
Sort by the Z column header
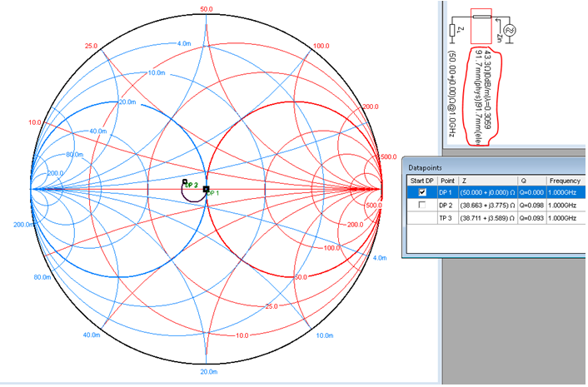488,181
